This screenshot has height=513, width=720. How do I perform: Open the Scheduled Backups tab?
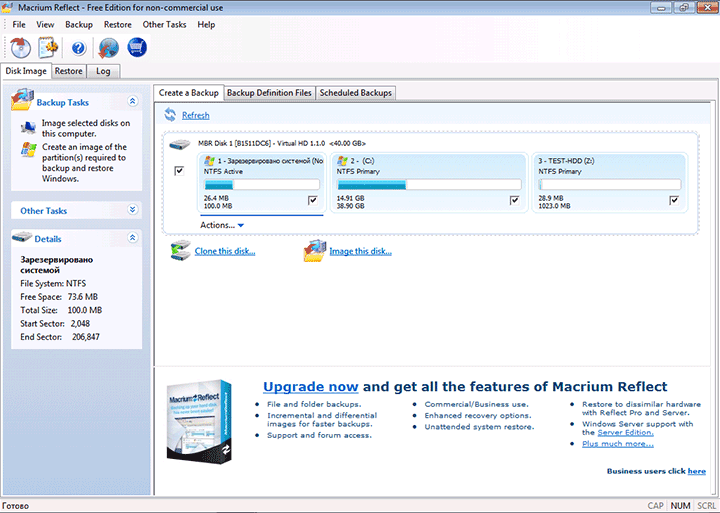coord(356,93)
